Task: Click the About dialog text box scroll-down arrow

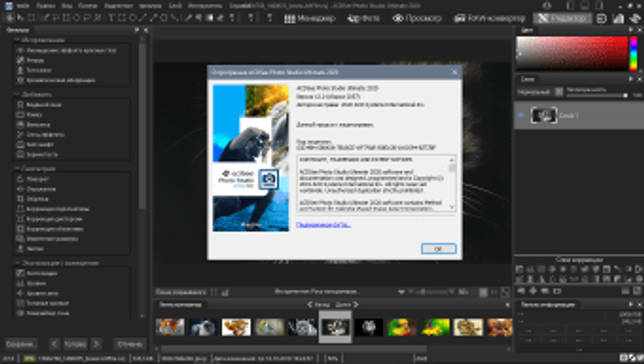Action: click(452, 207)
